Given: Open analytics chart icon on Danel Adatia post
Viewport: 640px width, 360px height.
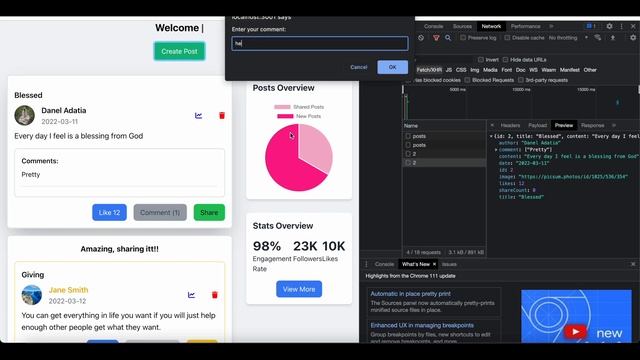Looking at the screenshot, I should [198, 116].
